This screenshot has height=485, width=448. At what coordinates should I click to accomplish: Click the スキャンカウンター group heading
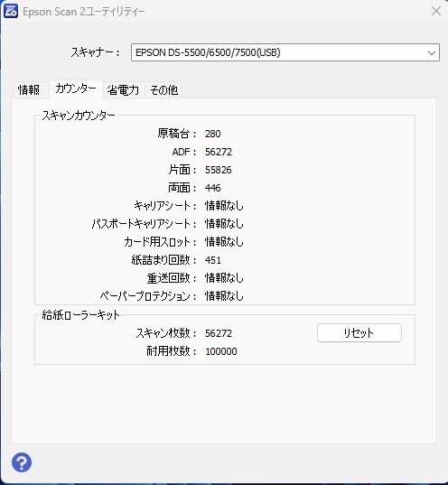(79, 116)
